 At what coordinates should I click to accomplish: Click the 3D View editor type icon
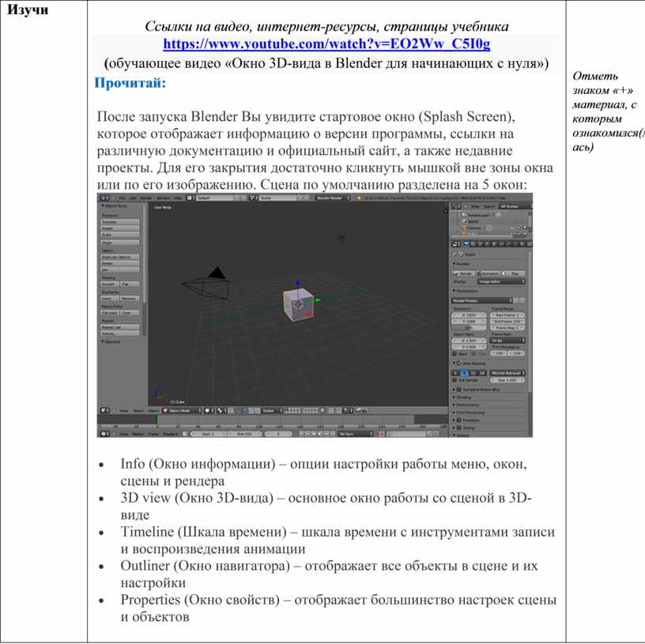click(105, 410)
